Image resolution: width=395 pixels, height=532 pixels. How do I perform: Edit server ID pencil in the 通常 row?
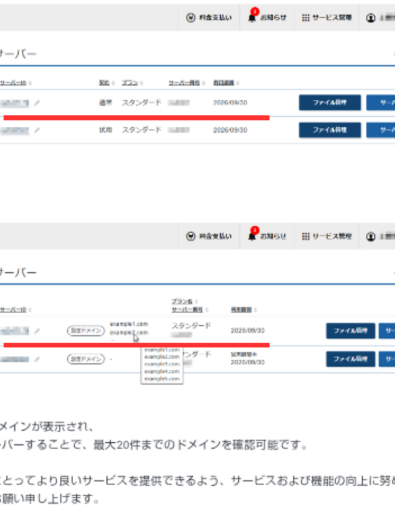[x=37, y=103]
